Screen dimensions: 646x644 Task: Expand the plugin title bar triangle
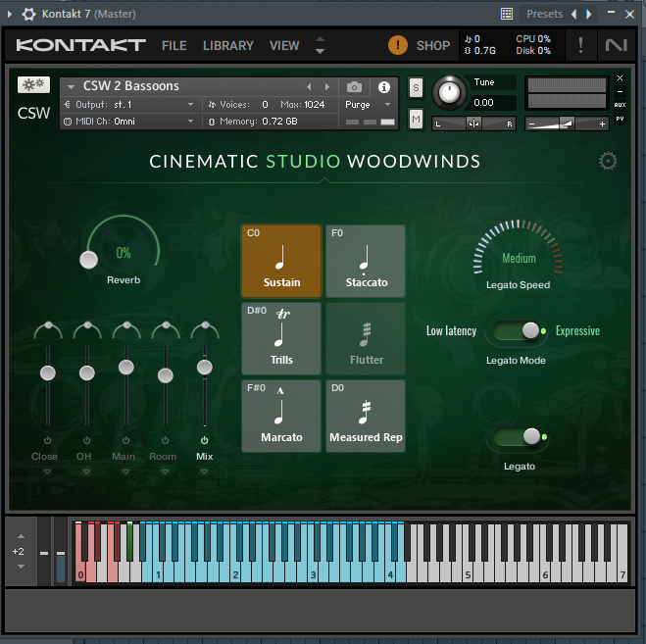click(10, 14)
